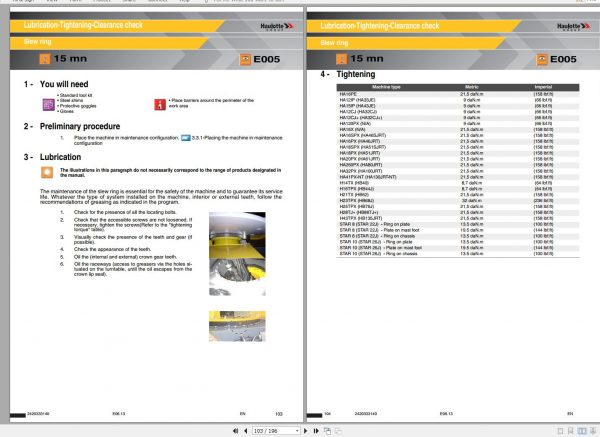Switch to continuous facing view
The width and height of the screenshot is (600, 437).
(593, 431)
